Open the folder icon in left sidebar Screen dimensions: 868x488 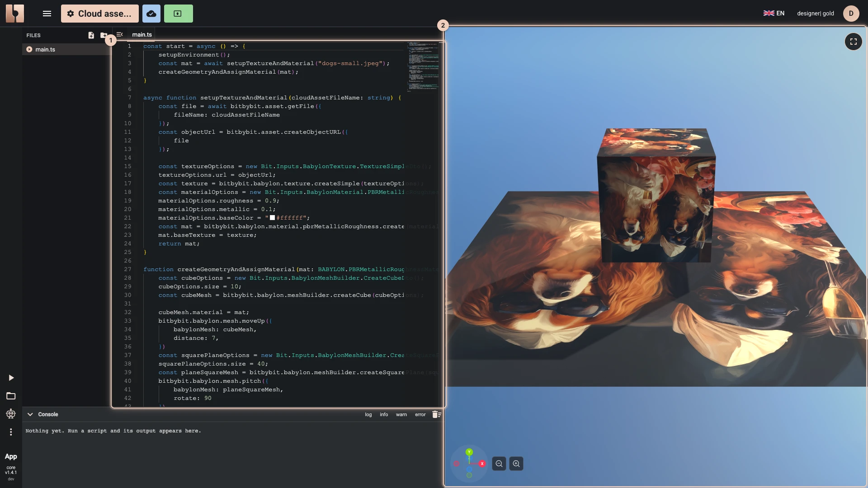[x=11, y=396]
